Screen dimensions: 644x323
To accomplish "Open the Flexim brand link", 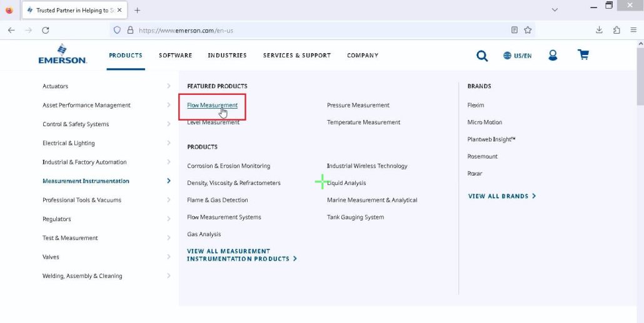I will point(476,105).
